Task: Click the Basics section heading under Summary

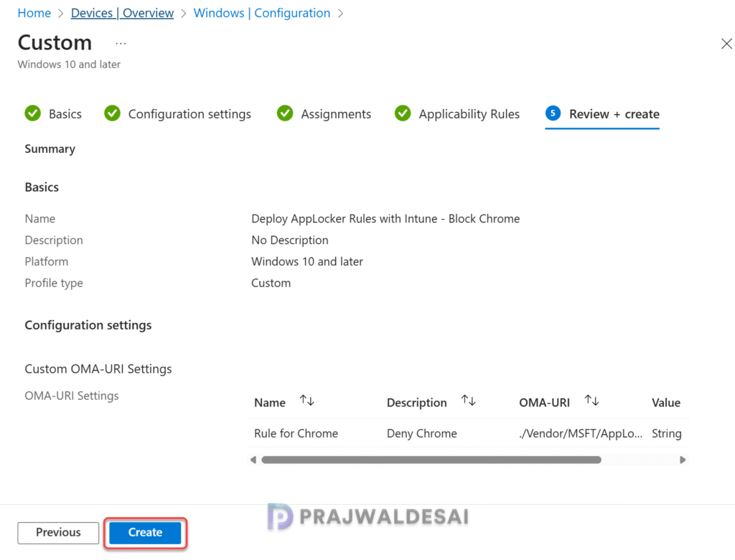Action: coord(42,187)
